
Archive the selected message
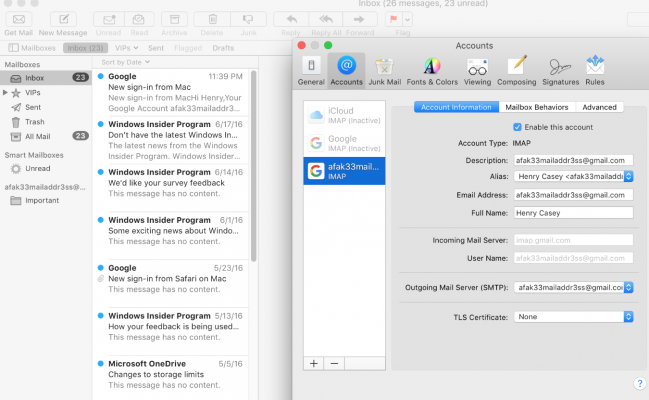(174, 19)
